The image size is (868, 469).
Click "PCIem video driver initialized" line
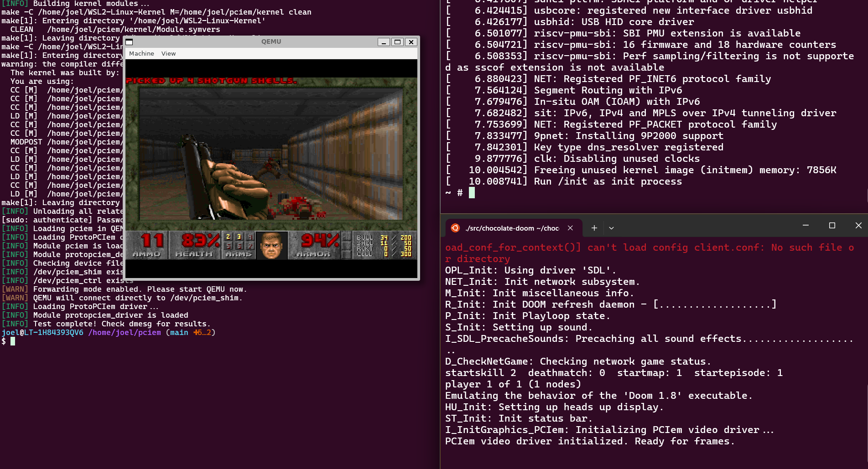click(x=590, y=441)
